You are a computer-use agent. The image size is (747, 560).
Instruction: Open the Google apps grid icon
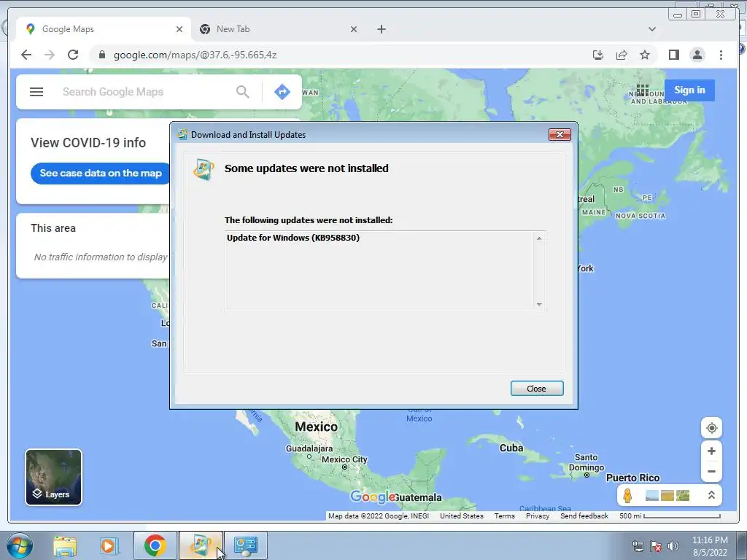click(x=643, y=90)
